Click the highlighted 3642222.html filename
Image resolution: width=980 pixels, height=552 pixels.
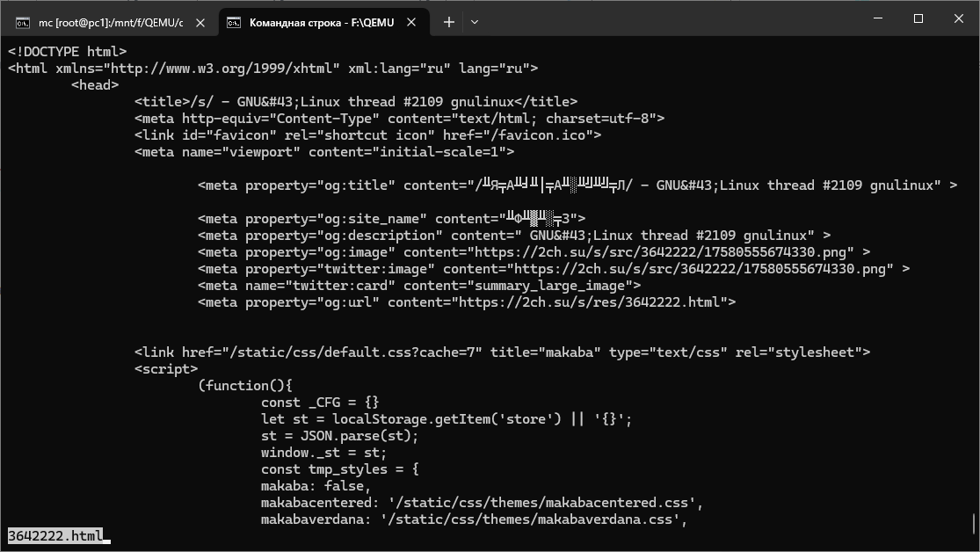pyautogui.click(x=55, y=535)
